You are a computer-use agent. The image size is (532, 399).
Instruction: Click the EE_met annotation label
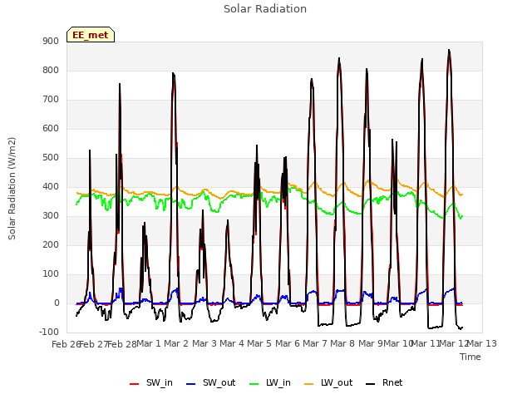(91, 35)
